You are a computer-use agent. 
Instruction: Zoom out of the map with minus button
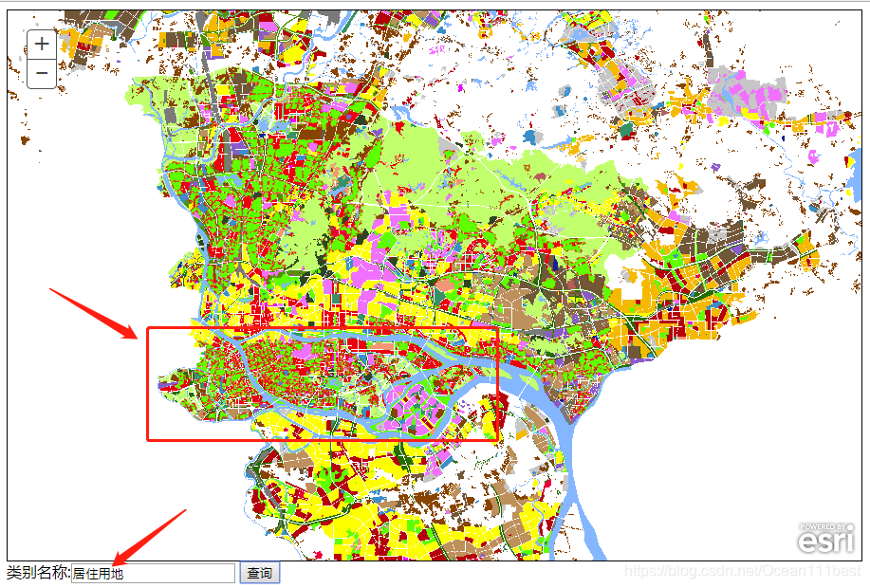(x=42, y=73)
